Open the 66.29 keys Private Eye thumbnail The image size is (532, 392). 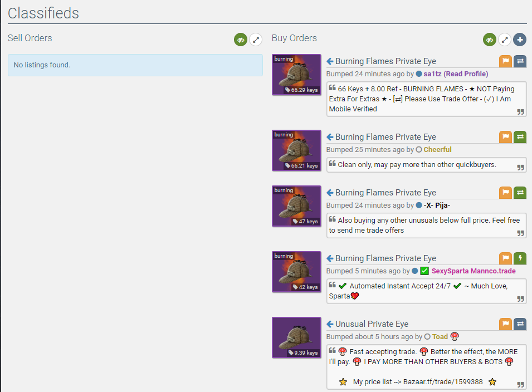point(296,75)
